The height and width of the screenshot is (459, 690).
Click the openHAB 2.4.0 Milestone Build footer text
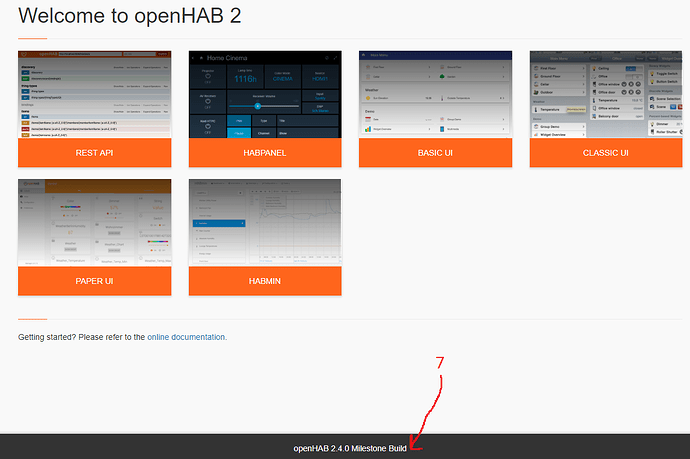pyautogui.click(x=350, y=448)
